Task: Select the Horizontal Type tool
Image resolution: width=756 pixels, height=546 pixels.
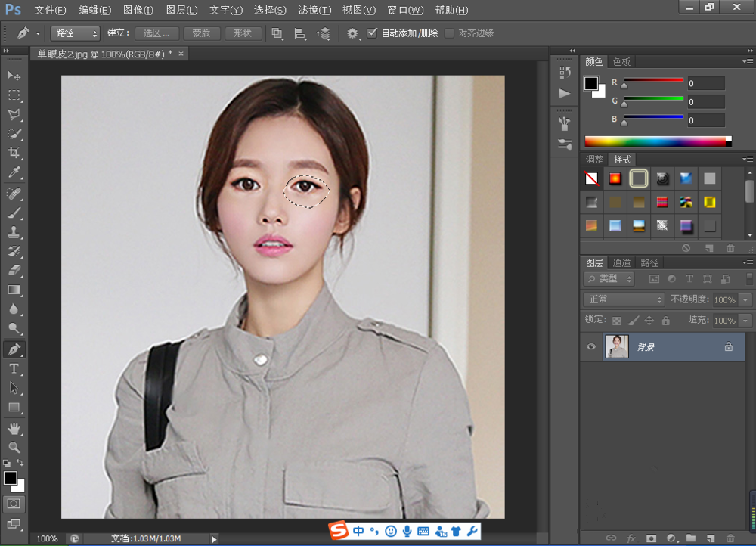Action: (x=14, y=369)
